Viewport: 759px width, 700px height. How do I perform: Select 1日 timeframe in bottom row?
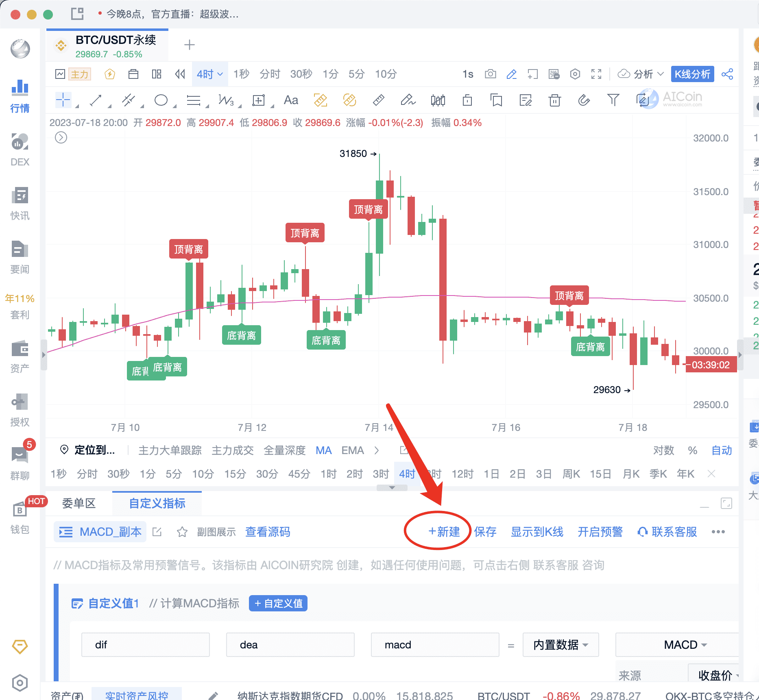491,474
